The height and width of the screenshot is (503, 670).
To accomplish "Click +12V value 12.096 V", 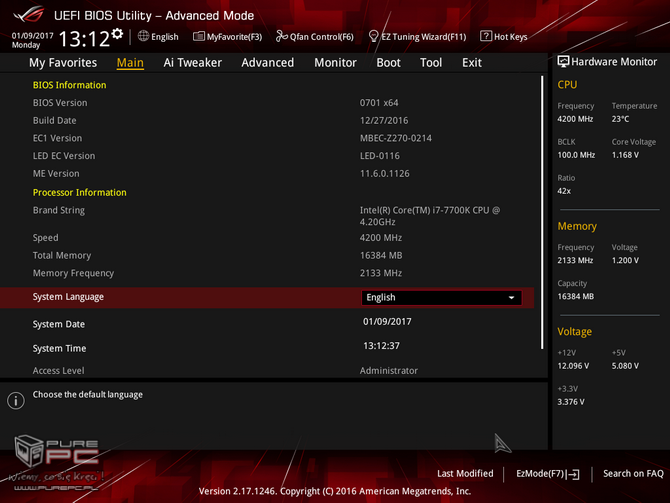I will pyautogui.click(x=573, y=366).
